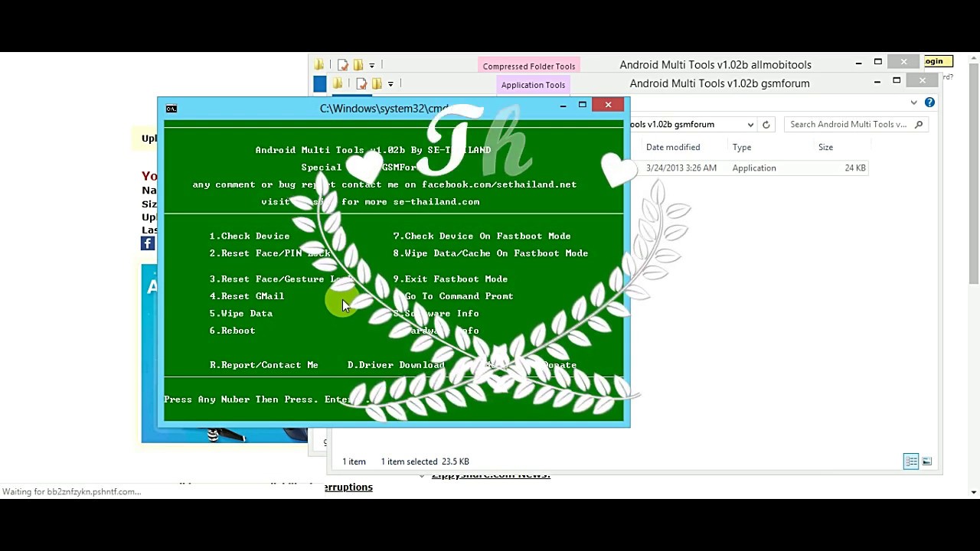Click '5.Wipe Data' text in cmd

[241, 314]
